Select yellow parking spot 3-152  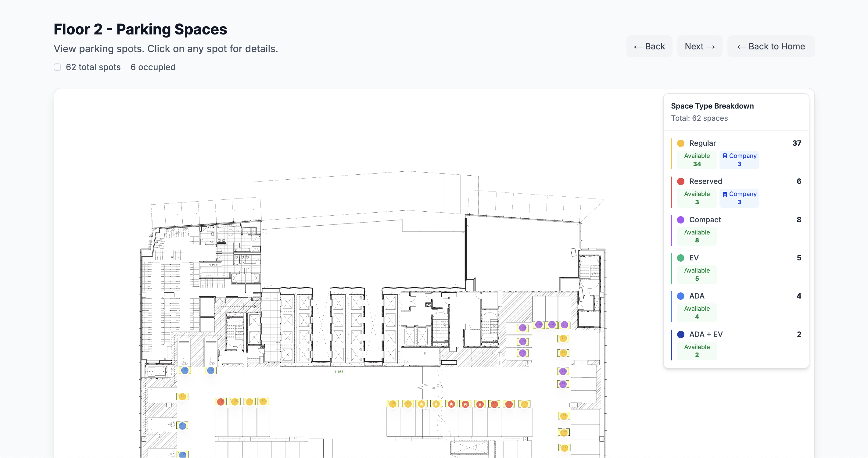(x=524, y=404)
